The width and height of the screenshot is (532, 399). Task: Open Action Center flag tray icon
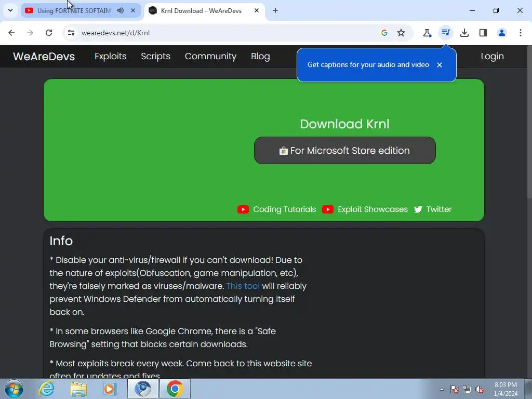[455, 389]
